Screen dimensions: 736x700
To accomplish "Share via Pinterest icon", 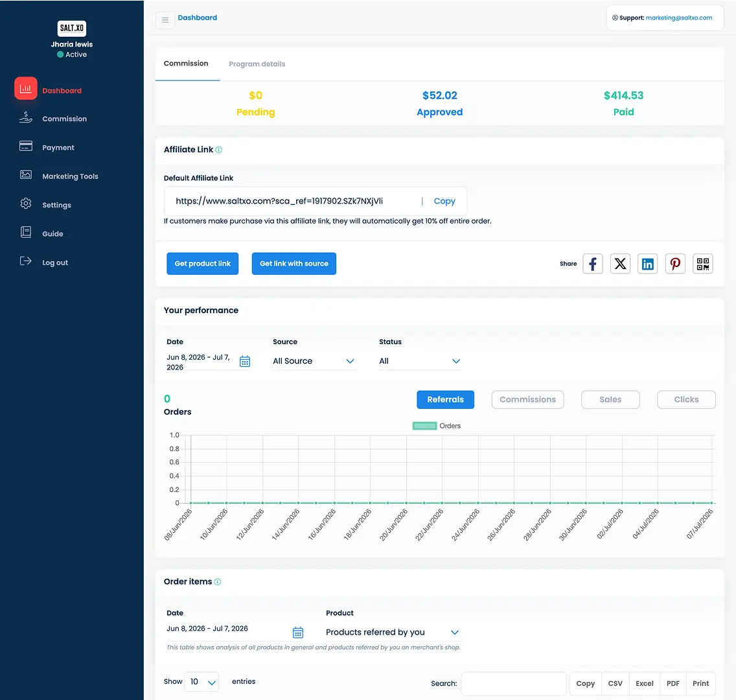I will [675, 263].
